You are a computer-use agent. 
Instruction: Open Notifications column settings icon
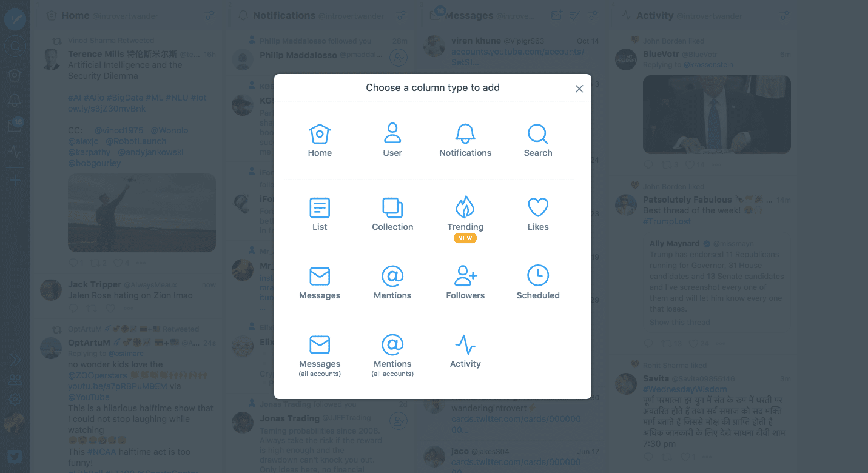[x=402, y=16]
